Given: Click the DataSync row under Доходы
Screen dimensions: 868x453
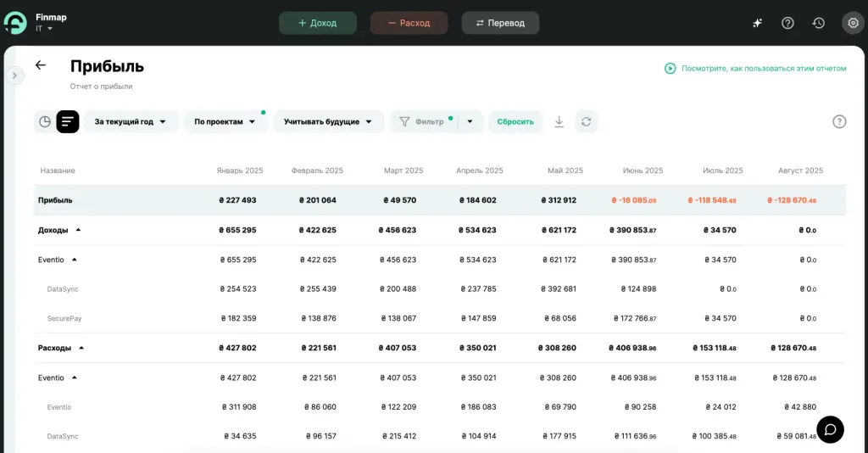Looking at the screenshot, I should coord(63,289).
